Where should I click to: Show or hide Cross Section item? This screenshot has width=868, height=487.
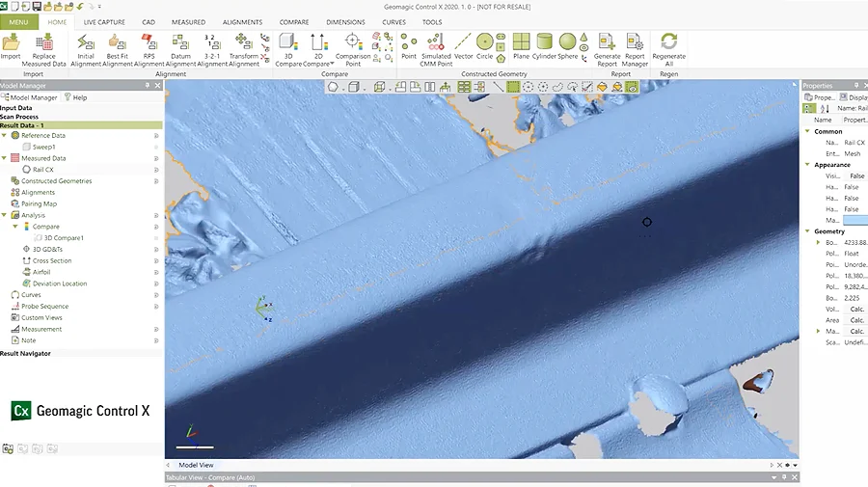tap(156, 260)
